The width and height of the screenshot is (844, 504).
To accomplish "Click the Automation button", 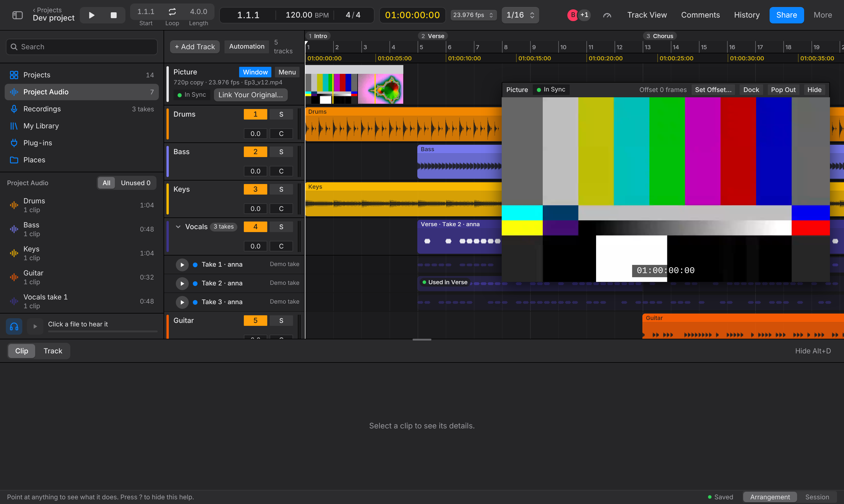I will [x=246, y=47].
